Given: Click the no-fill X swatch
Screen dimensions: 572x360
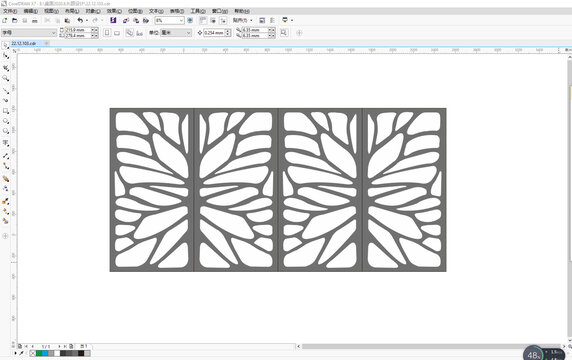Looking at the screenshot, I should point(32,353).
